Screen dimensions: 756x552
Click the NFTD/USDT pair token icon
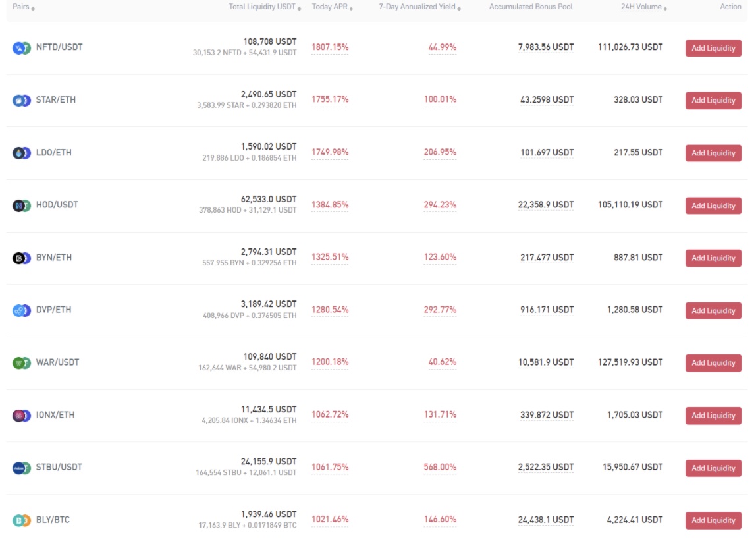[22, 48]
